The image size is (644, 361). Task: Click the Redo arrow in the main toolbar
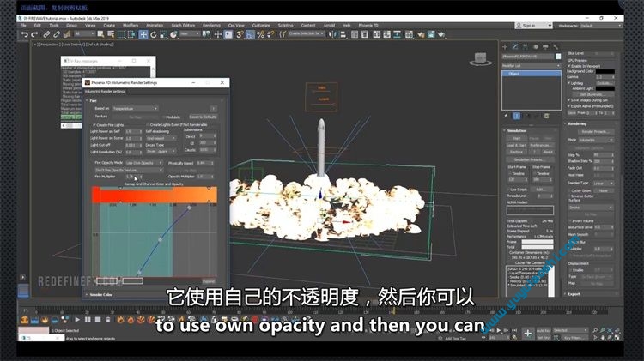click(34, 35)
